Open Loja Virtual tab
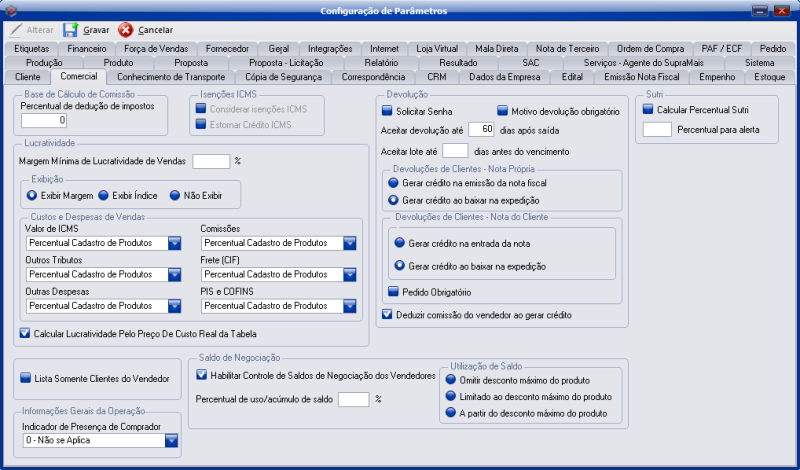The height and width of the screenshot is (470, 800). pos(437,49)
